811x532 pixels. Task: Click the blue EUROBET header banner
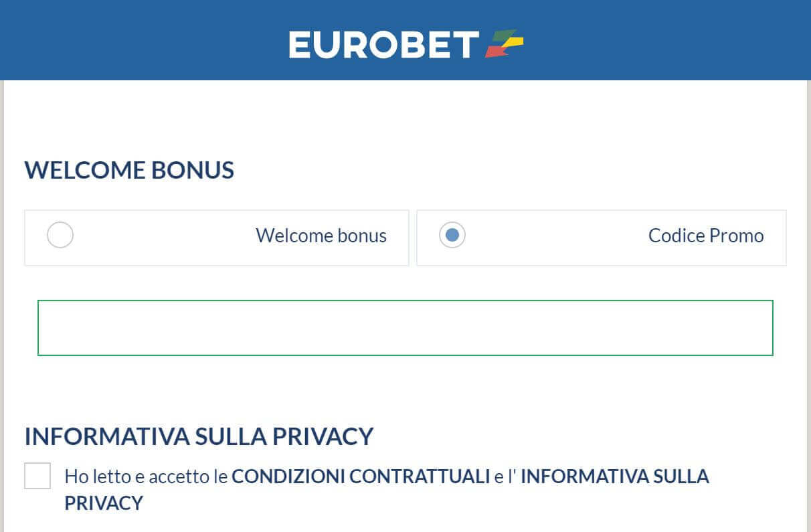tap(134, 39)
